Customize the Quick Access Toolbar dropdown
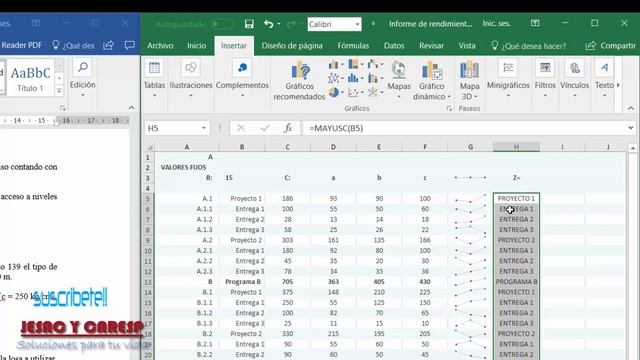This screenshot has width=640, height=360. (x=373, y=24)
